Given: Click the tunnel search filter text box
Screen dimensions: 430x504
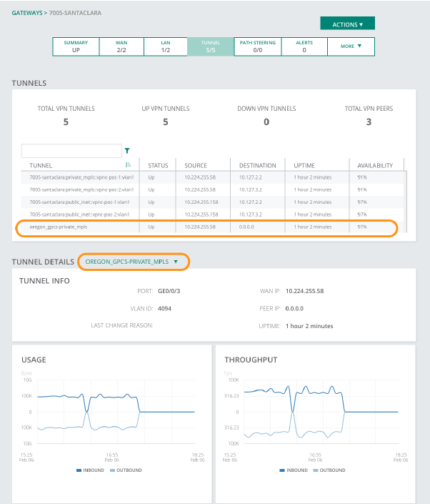Looking at the screenshot, I should 71,151.
